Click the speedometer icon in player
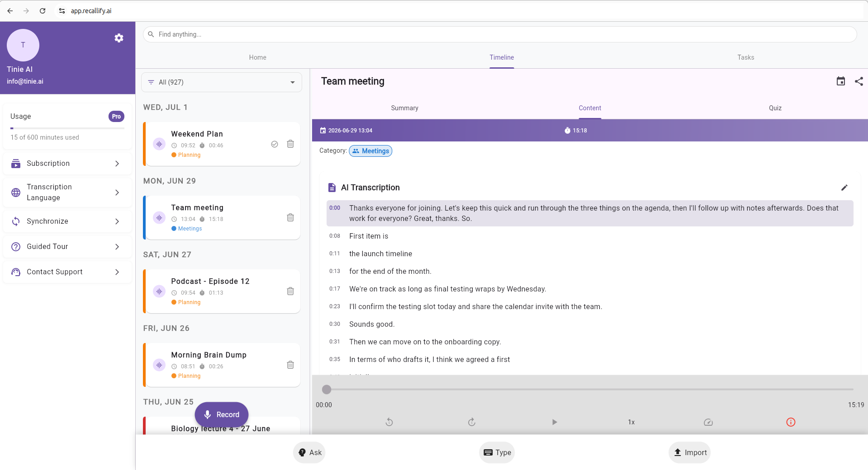 [708, 422]
